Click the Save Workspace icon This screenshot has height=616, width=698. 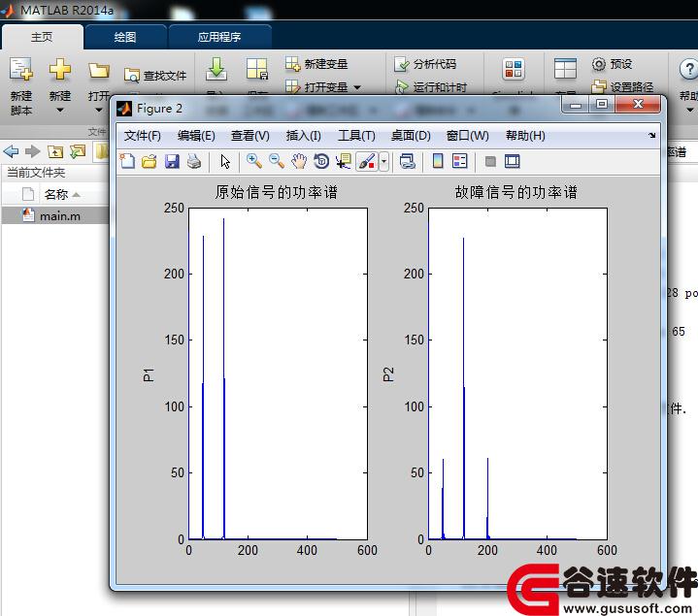tap(257, 70)
